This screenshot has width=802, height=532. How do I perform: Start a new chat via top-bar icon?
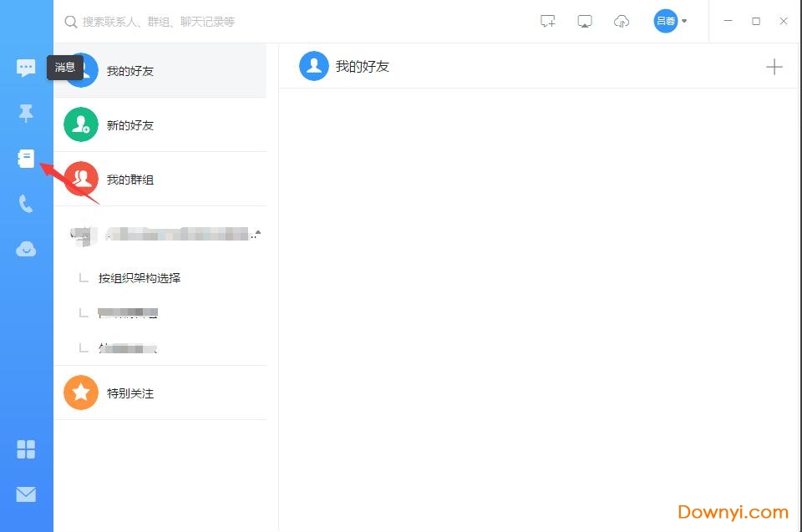pyautogui.click(x=547, y=21)
